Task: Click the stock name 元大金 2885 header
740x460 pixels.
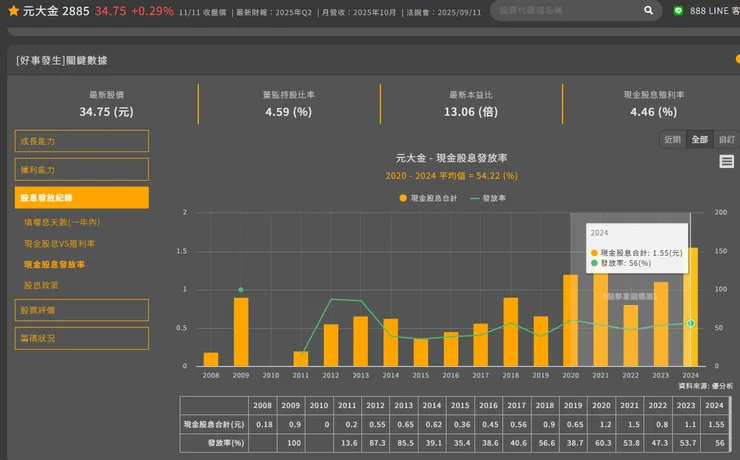Action: click(56, 11)
